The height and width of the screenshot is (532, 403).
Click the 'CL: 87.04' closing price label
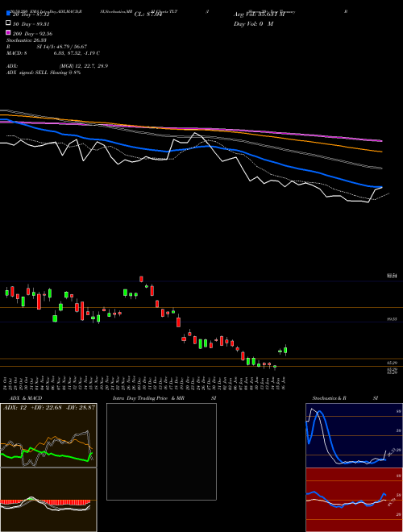click(x=148, y=15)
